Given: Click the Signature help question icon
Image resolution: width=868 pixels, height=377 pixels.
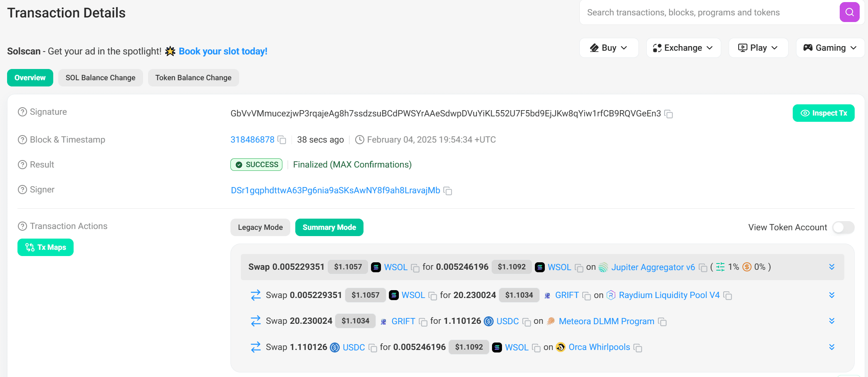Looking at the screenshot, I should coord(22,112).
